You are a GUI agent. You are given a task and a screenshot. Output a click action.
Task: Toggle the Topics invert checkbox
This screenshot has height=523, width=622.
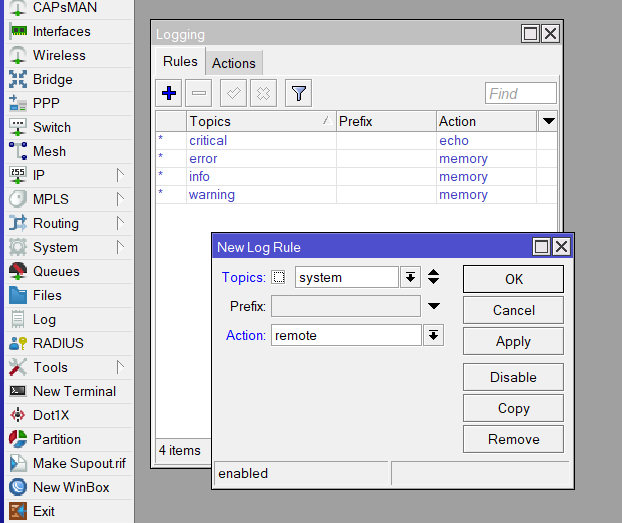[x=279, y=278]
